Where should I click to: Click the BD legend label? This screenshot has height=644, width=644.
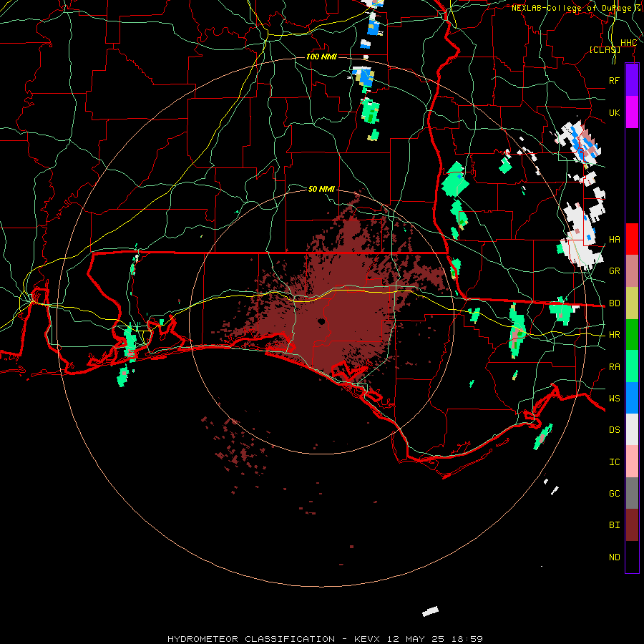(614, 303)
